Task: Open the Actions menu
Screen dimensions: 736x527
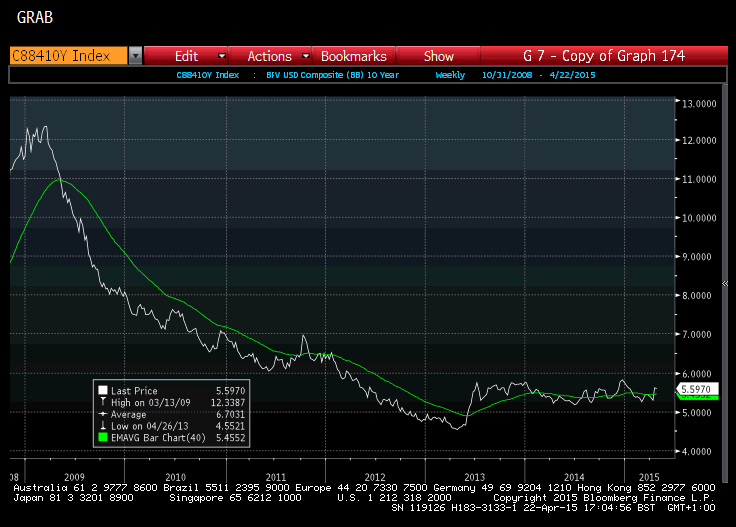Action: (269, 56)
